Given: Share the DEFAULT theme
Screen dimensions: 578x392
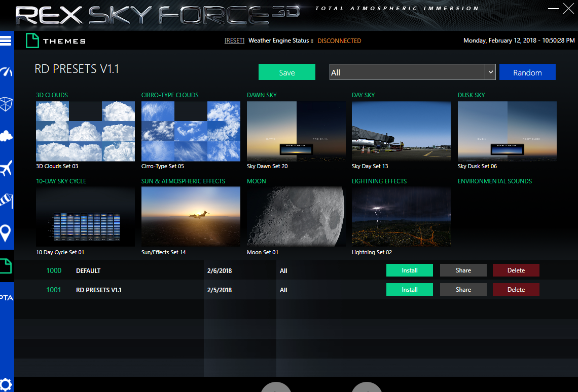Looking at the screenshot, I should click(463, 270).
